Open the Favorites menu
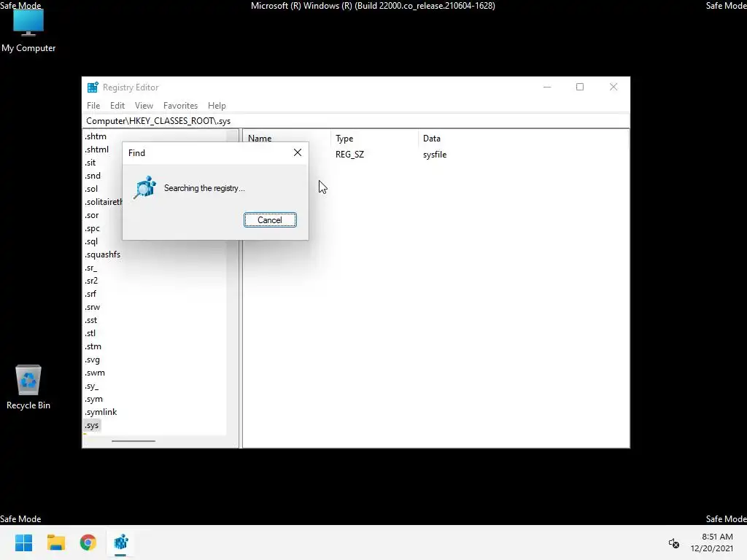This screenshot has width=747, height=560. coord(181,106)
